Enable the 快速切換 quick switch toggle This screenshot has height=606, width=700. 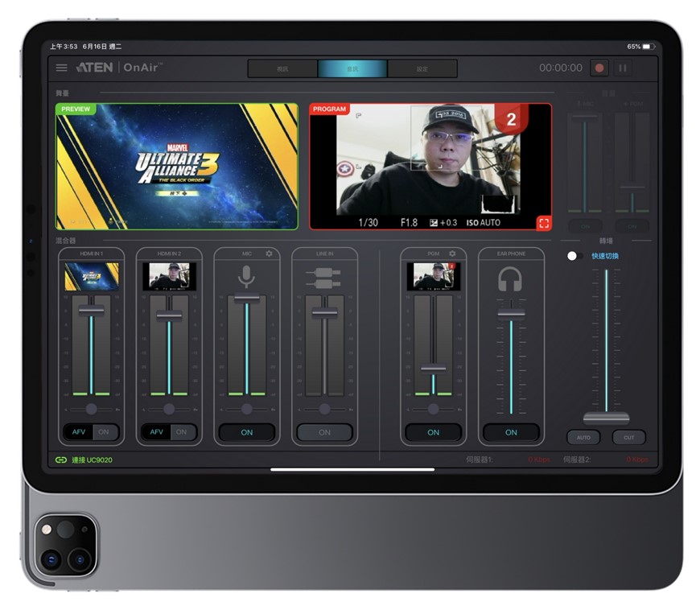[x=574, y=256]
